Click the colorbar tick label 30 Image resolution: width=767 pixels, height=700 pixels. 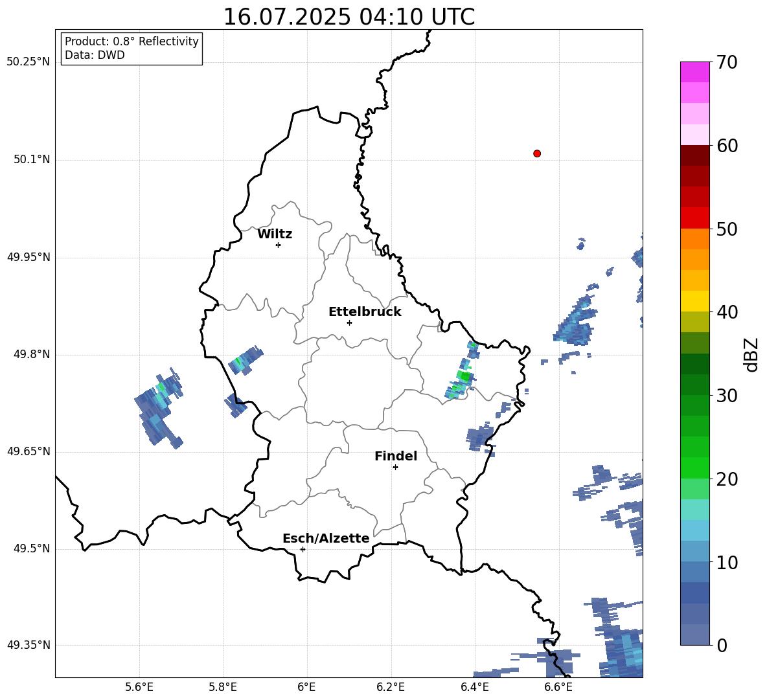tap(727, 396)
